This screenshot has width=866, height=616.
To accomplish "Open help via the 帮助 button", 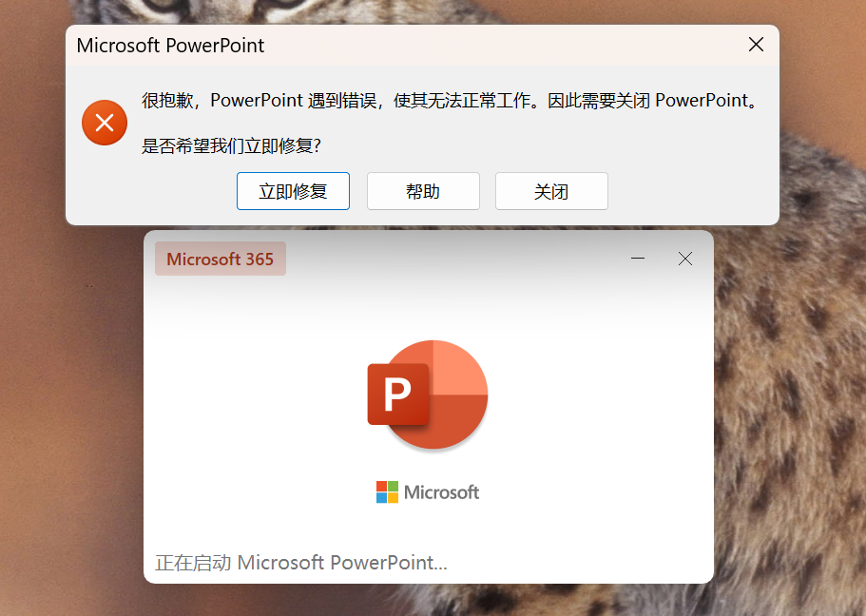I will pyautogui.click(x=423, y=191).
